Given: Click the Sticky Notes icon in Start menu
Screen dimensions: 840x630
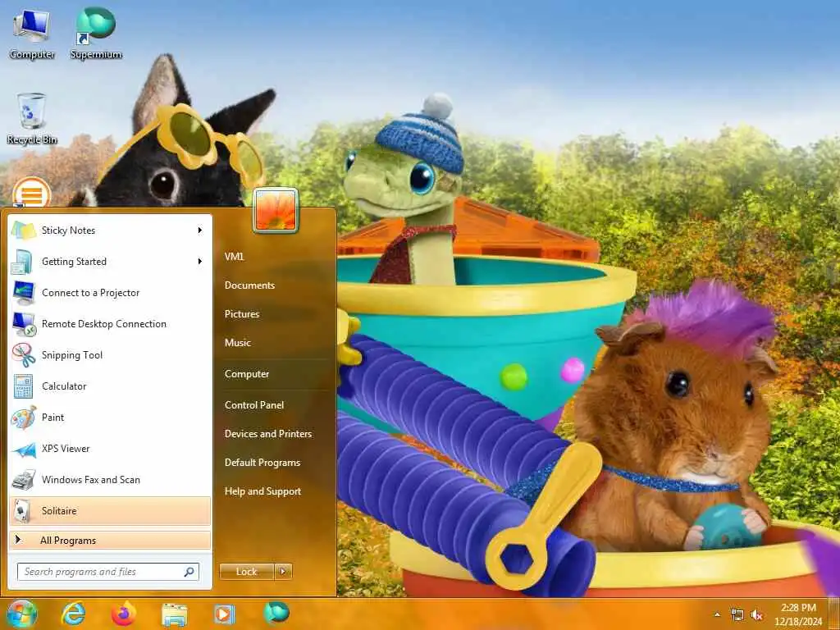Looking at the screenshot, I should [24, 231].
